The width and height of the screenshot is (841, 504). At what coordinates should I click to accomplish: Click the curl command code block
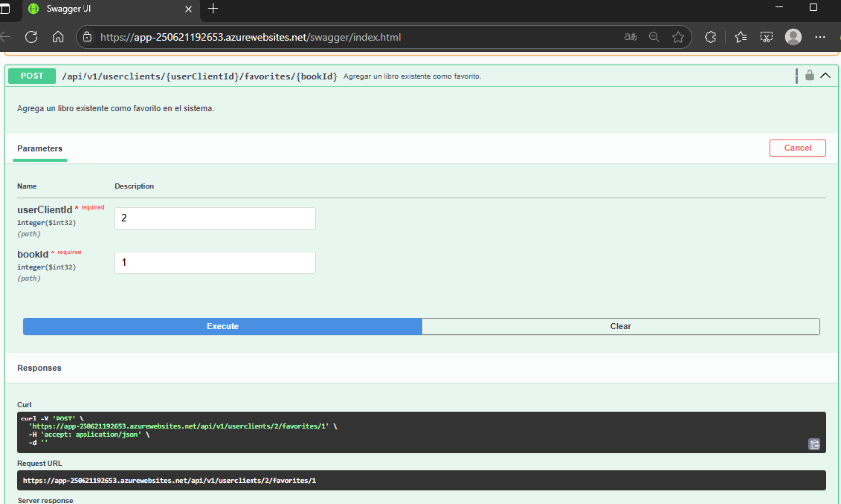coord(421,432)
